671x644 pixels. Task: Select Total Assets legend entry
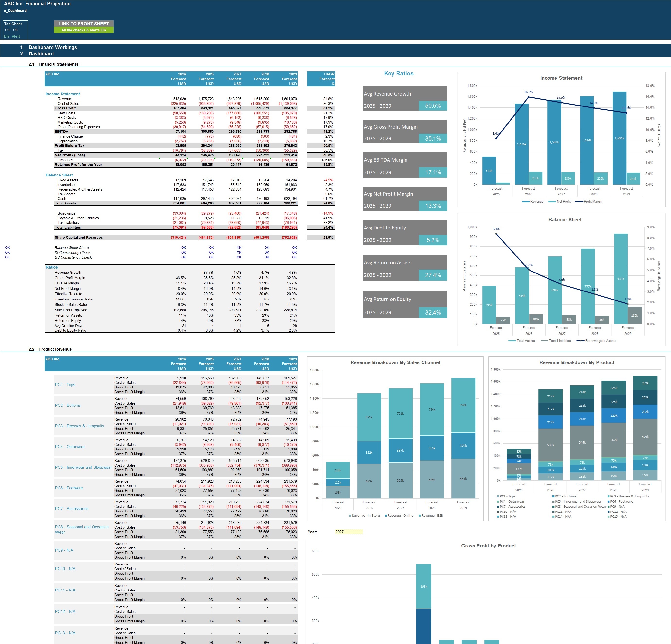(x=522, y=341)
